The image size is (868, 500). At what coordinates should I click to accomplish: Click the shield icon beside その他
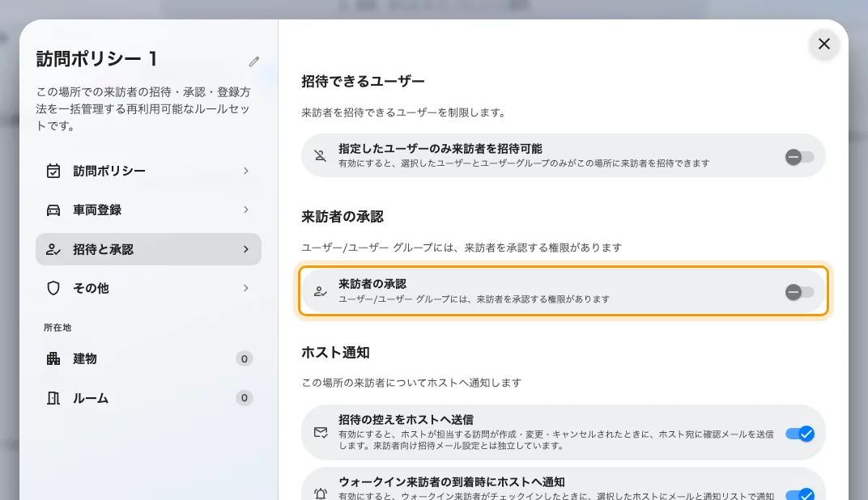click(x=53, y=288)
